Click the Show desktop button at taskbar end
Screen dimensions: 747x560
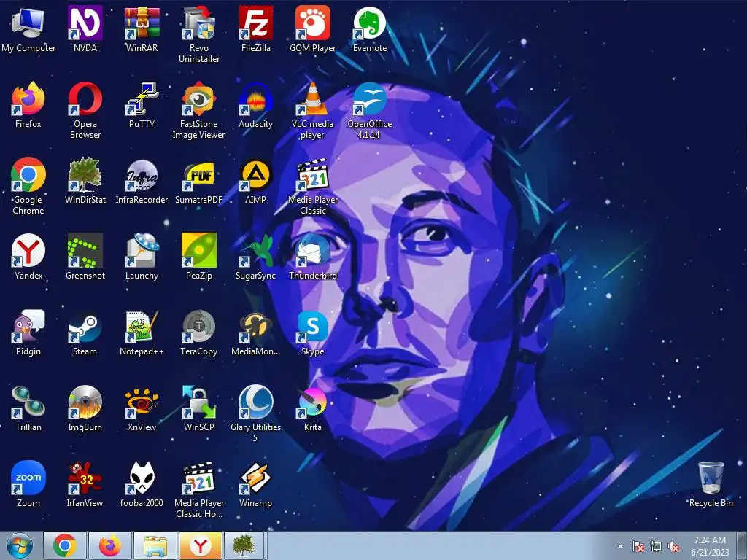[742, 545]
